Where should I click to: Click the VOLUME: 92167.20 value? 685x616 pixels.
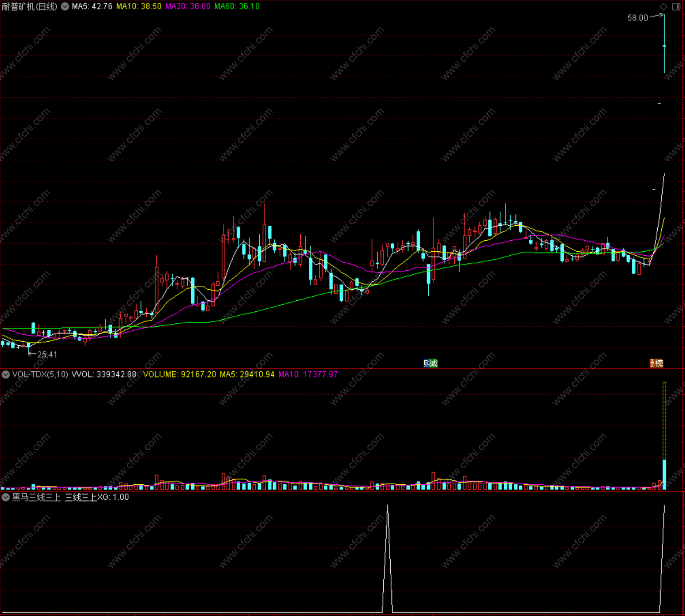180,375
